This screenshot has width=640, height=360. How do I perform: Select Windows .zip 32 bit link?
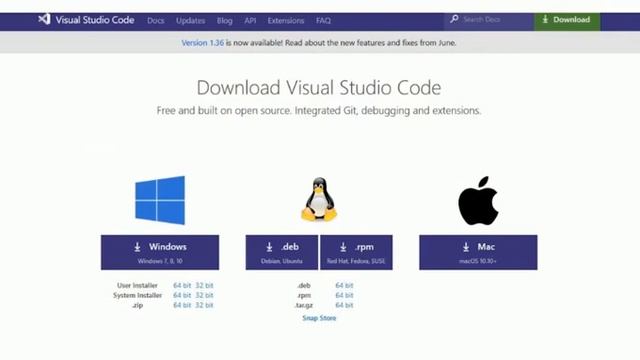(x=204, y=305)
